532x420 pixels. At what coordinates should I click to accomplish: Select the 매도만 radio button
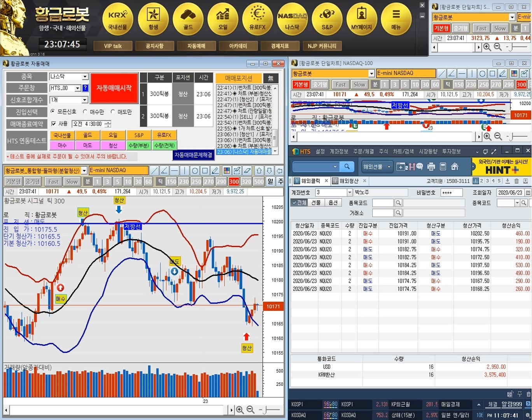pos(113,112)
